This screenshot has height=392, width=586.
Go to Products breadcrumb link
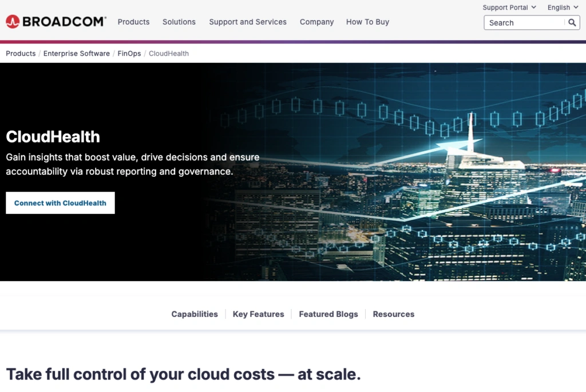pyautogui.click(x=21, y=53)
